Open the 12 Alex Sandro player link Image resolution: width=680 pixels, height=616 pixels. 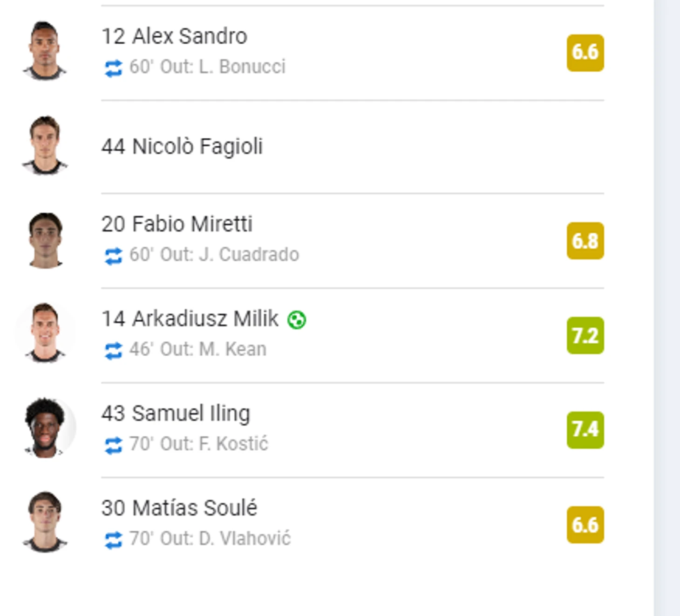[x=174, y=36]
